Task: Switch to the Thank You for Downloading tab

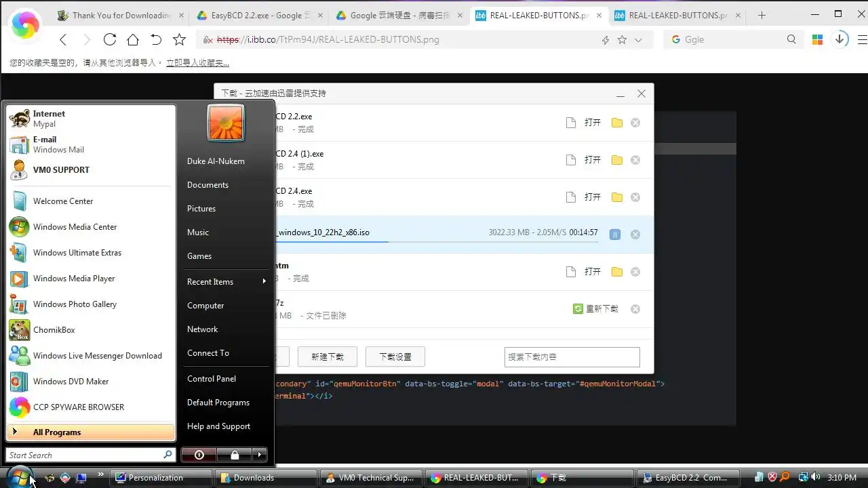Action: tap(121, 15)
